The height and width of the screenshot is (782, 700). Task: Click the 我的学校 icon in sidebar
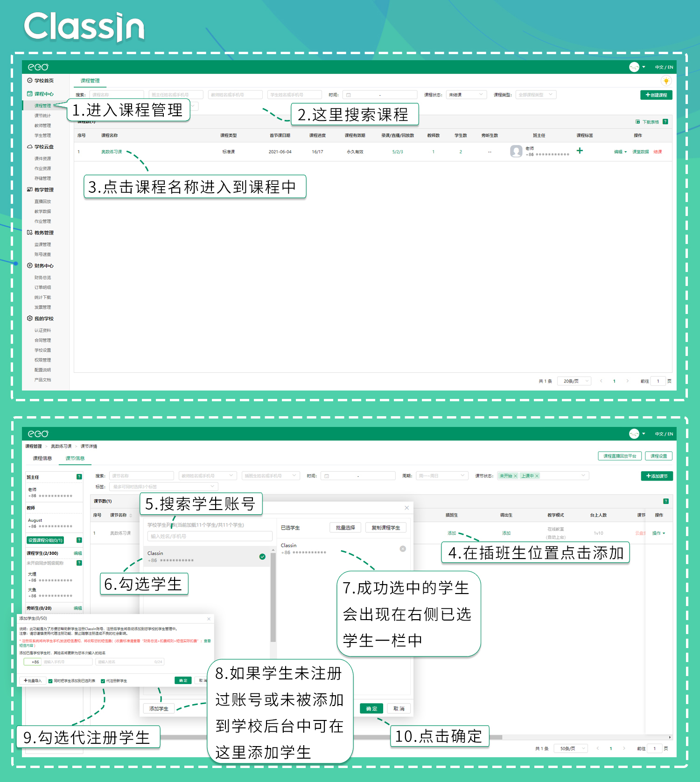[x=30, y=318]
